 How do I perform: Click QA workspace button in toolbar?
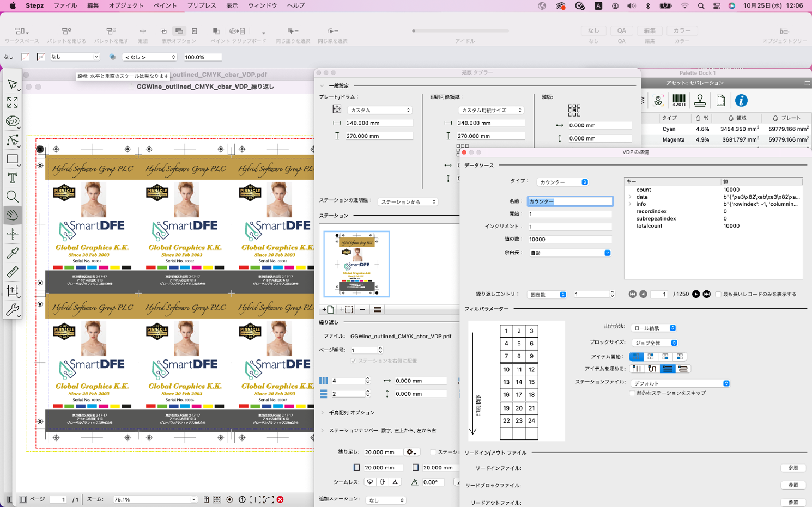[622, 31]
